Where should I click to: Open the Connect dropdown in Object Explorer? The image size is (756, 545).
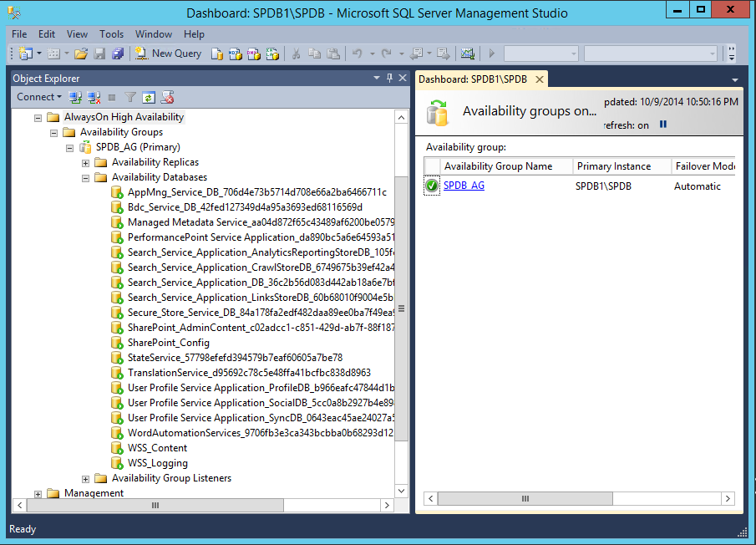39,97
